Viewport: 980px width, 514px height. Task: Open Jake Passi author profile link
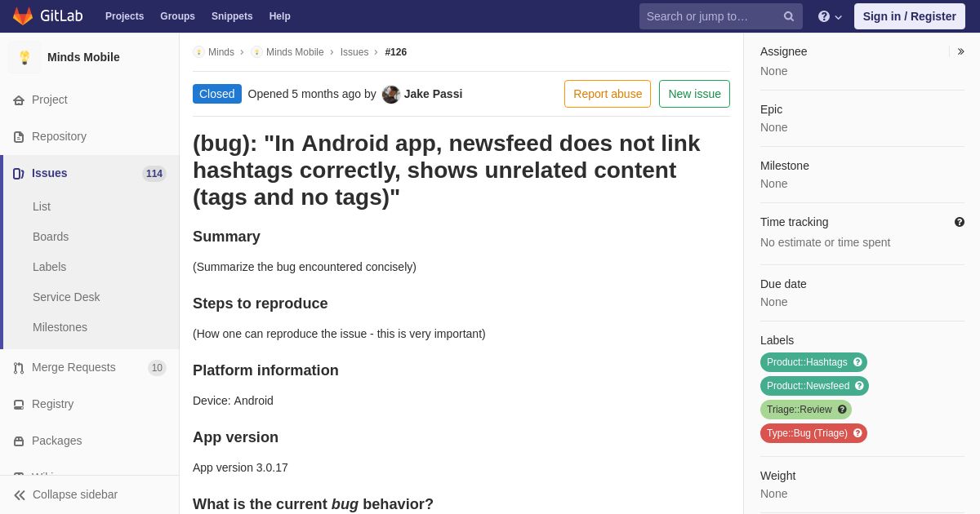(433, 94)
